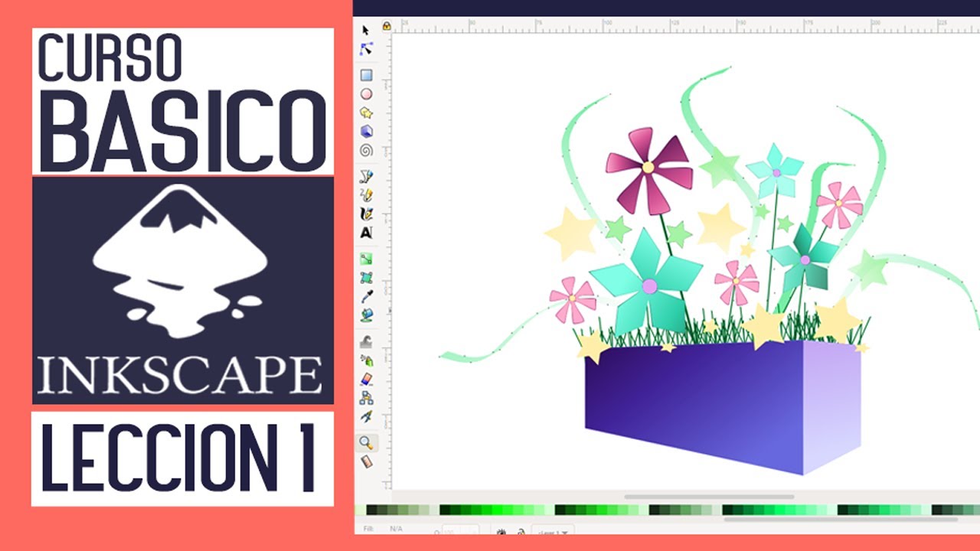Image resolution: width=980 pixels, height=551 pixels.
Task: Select the Selector arrow tool
Action: [366, 30]
